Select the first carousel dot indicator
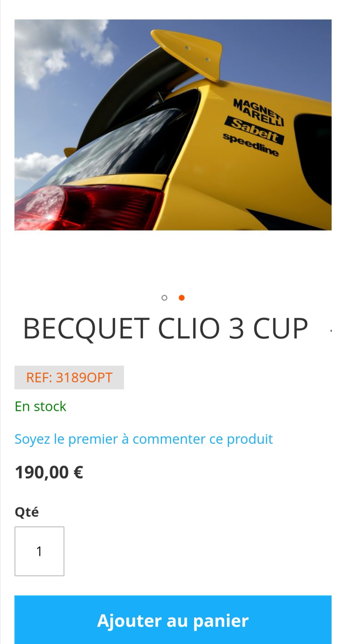This screenshot has width=346, height=644. tap(164, 298)
